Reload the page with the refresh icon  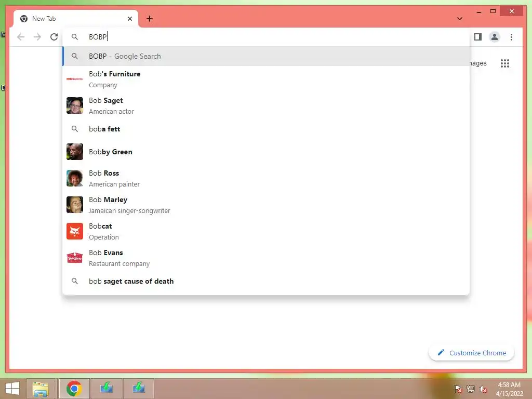[x=54, y=37]
